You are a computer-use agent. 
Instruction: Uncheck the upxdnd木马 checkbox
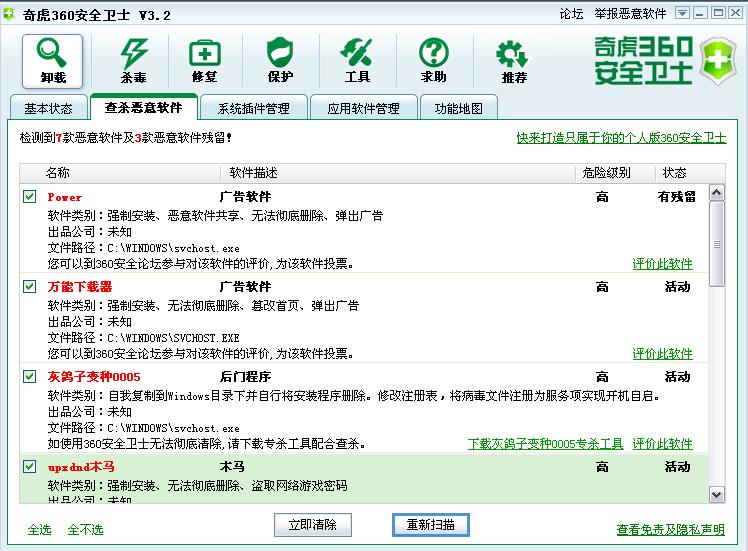[30, 466]
